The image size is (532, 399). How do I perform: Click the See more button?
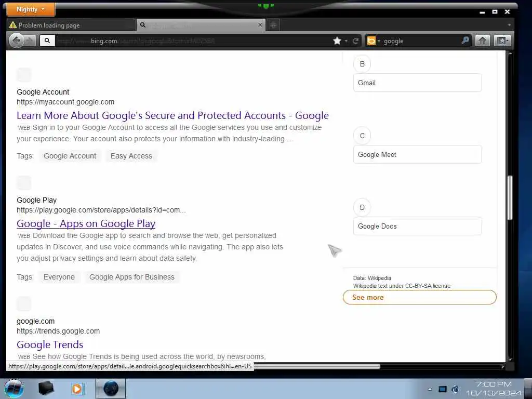420,297
